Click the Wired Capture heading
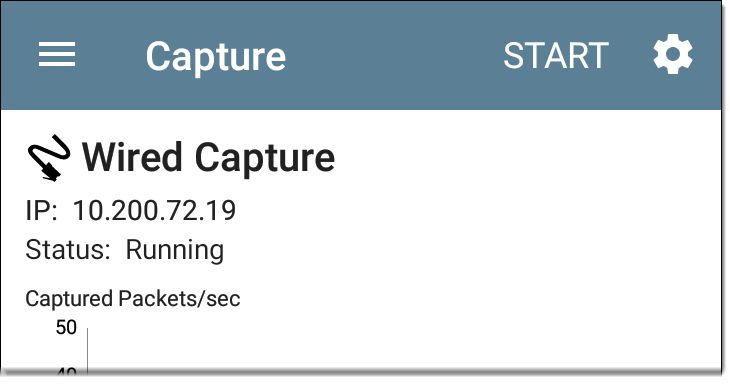Image resolution: width=730 pixels, height=386 pixels. 209,158
